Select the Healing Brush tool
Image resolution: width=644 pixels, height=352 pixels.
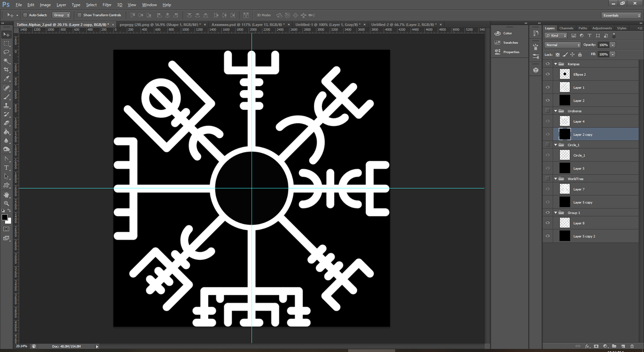[x=7, y=88]
